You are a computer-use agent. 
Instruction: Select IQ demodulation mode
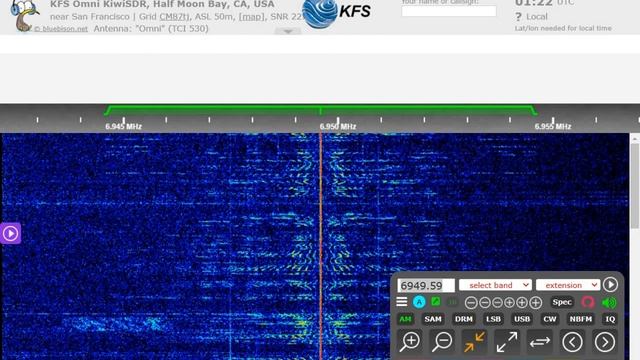[x=610, y=319]
